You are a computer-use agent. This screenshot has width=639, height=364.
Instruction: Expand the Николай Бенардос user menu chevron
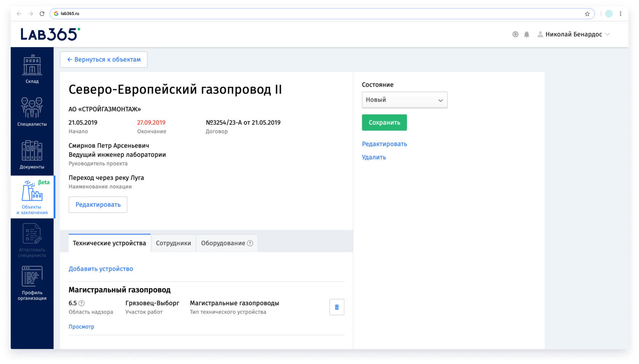607,34
